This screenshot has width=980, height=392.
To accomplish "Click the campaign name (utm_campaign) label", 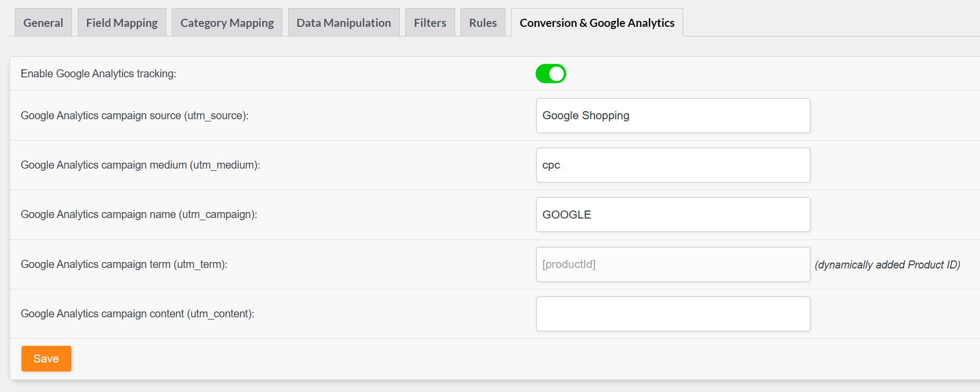I will [x=138, y=214].
